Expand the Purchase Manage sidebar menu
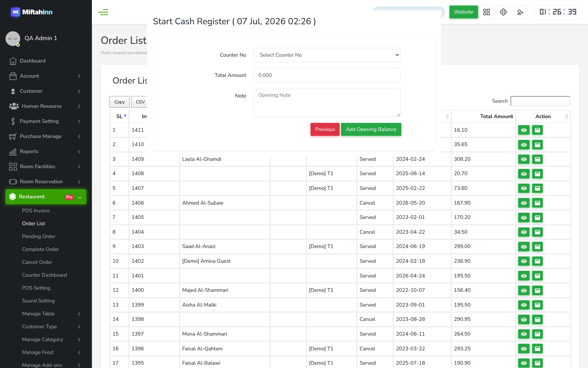Image resolution: width=588 pixels, height=368 pixels. pos(46,136)
